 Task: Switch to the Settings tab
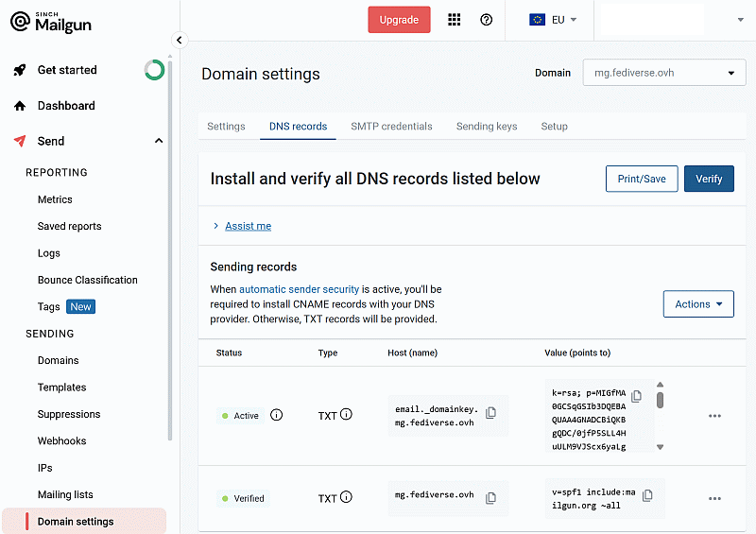click(226, 127)
